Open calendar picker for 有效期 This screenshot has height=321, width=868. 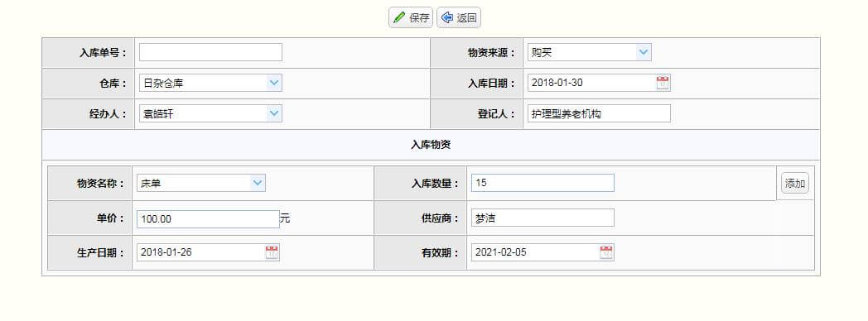pos(606,252)
